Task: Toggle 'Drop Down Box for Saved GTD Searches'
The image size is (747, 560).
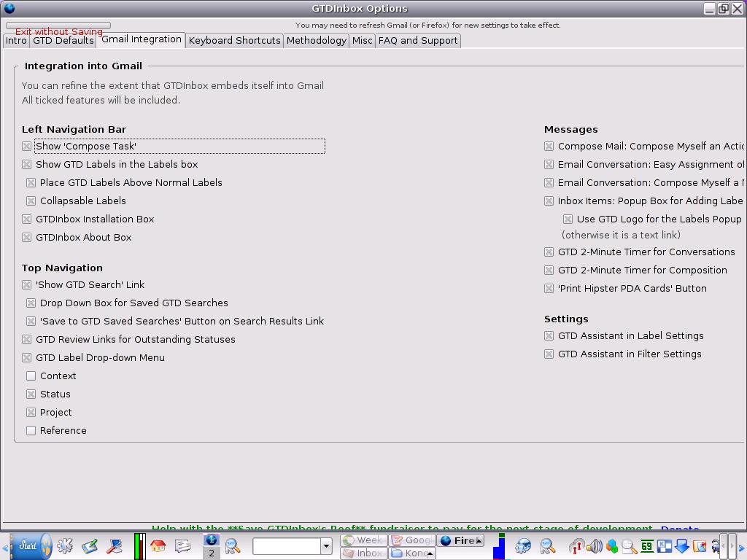Action: 31,303
